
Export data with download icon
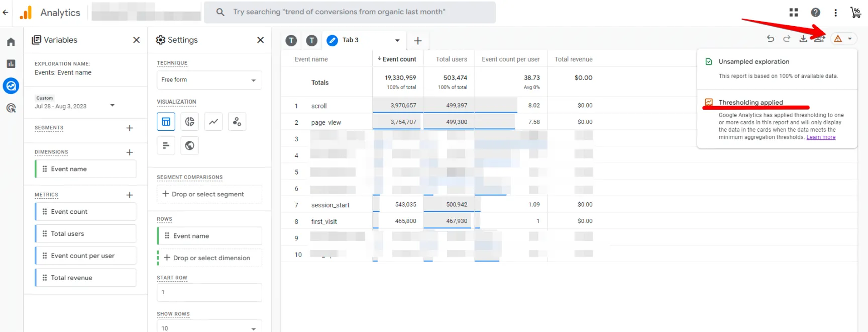(x=803, y=38)
